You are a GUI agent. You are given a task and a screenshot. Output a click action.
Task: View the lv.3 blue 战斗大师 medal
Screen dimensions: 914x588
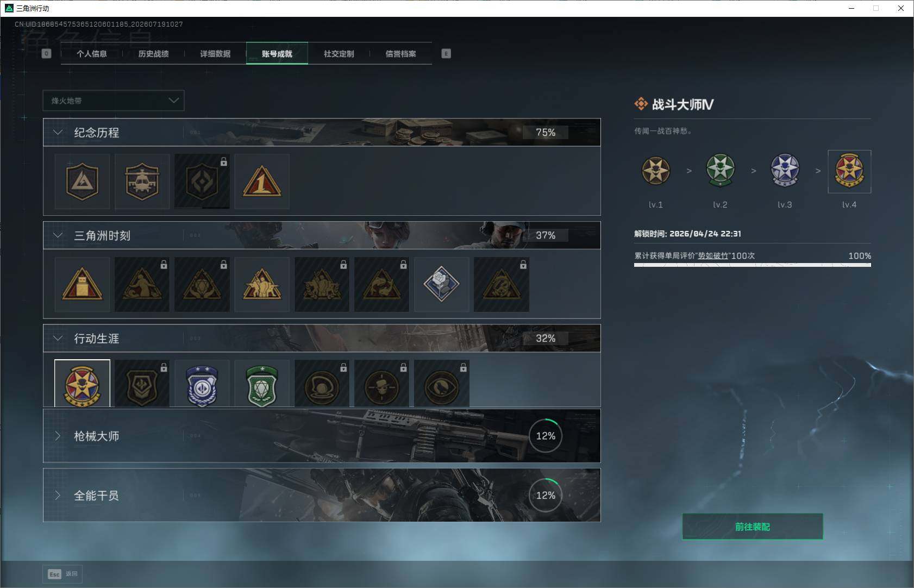785,171
